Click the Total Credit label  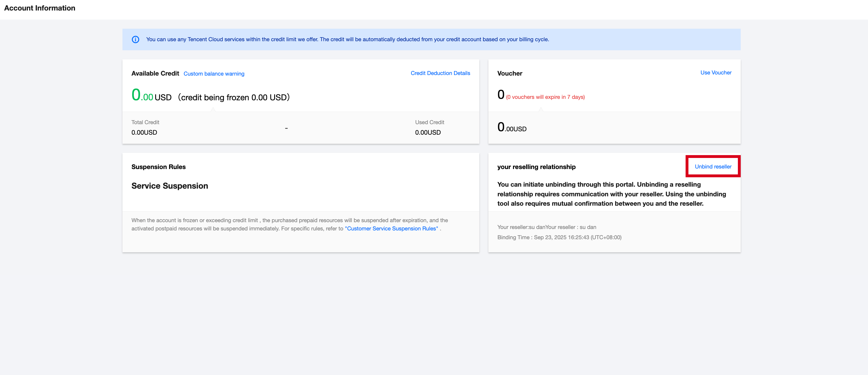[x=145, y=122]
